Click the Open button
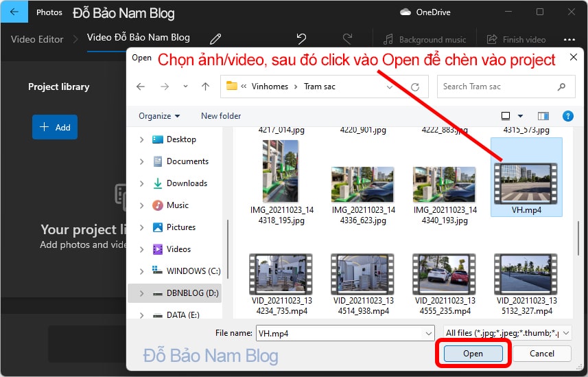This screenshot has height=377, width=588. [473, 354]
